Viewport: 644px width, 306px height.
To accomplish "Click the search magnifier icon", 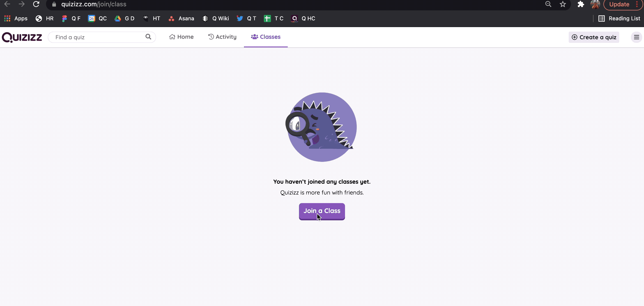I will tap(148, 37).
